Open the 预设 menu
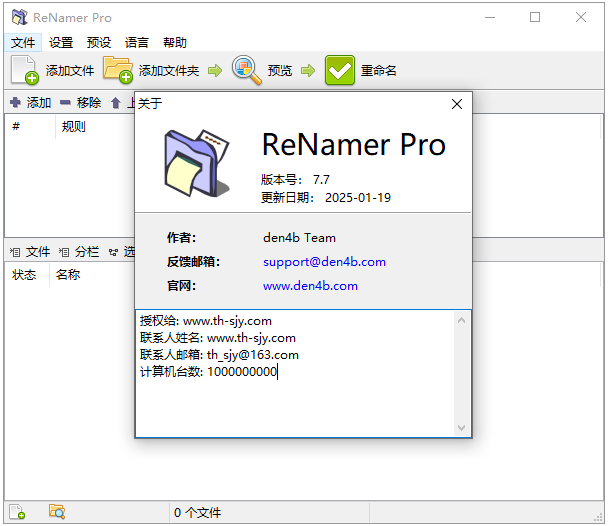This screenshot has height=526, width=609. click(99, 42)
